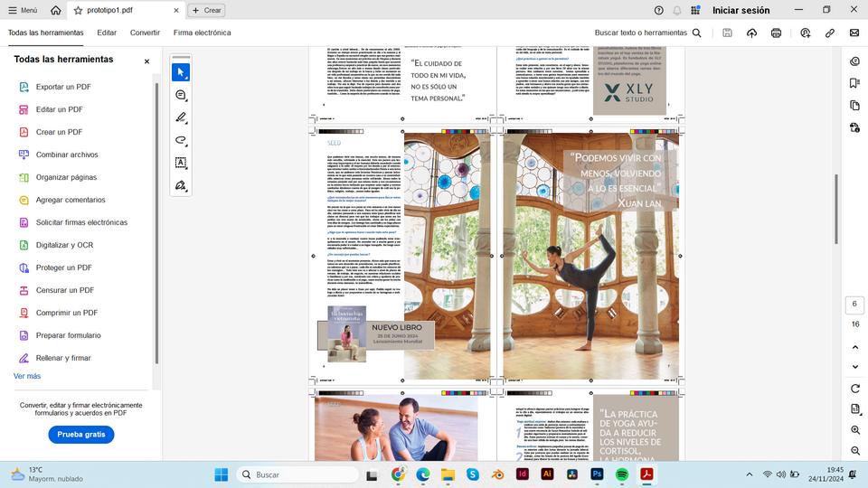Click the current page number box 6
868x488 pixels.
(x=854, y=304)
